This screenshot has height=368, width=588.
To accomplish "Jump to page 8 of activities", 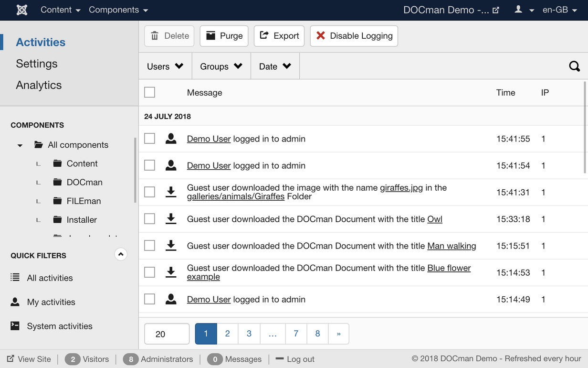I will click(318, 334).
